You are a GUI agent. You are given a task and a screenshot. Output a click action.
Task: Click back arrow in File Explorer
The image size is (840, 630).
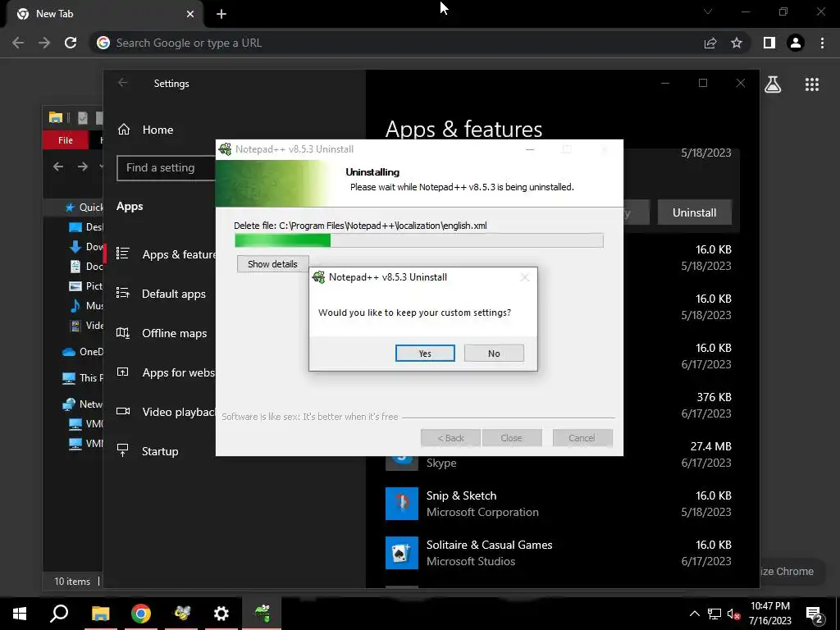[x=58, y=167]
